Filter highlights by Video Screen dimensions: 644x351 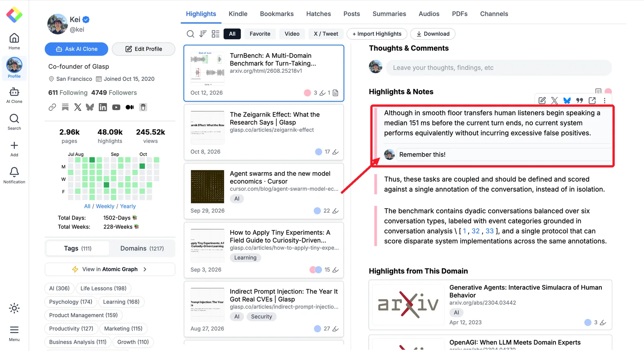tap(292, 34)
